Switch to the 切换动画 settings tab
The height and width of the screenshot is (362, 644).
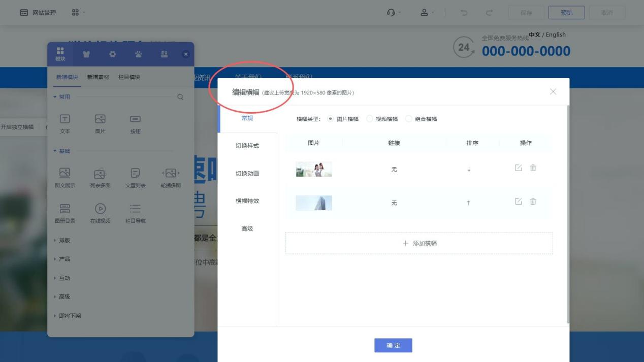[x=247, y=173]
